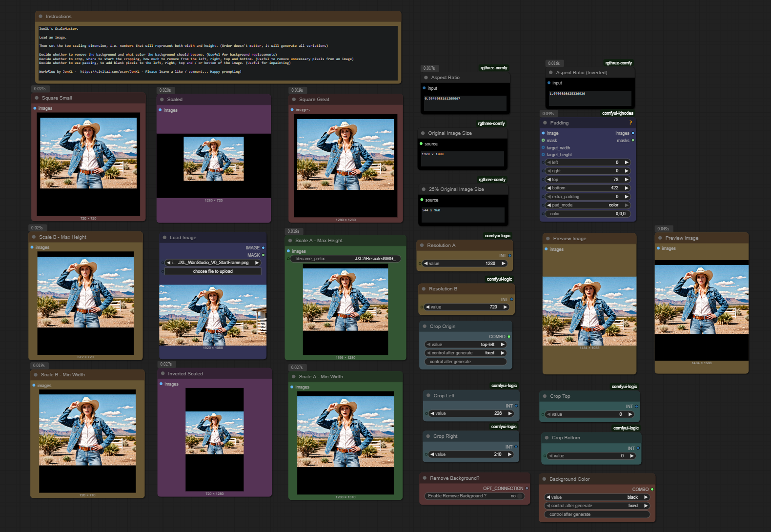Select the Load Image preview thumbnail
Image resolution: width=771 pixels, height=532 pixels.
point(213,315)
